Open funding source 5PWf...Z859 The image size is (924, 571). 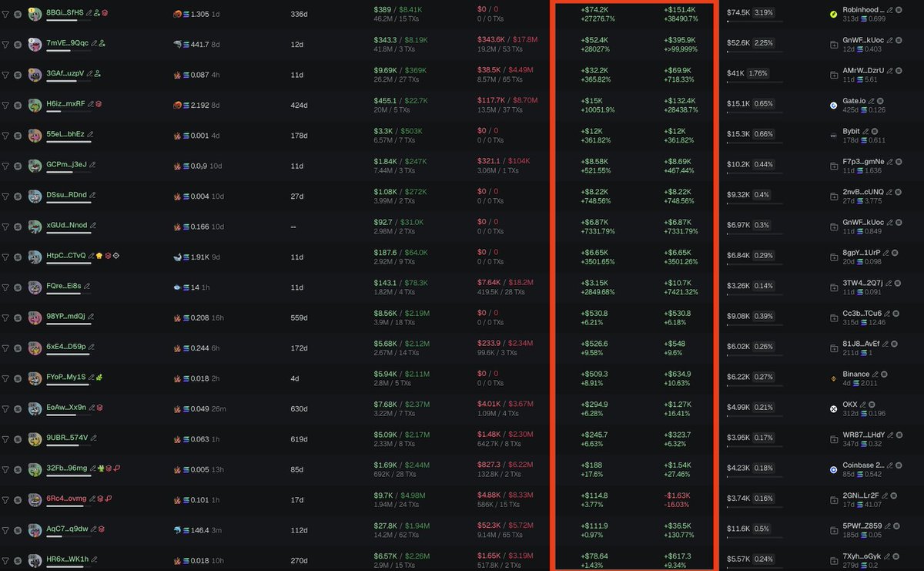(x=862, y=526)
